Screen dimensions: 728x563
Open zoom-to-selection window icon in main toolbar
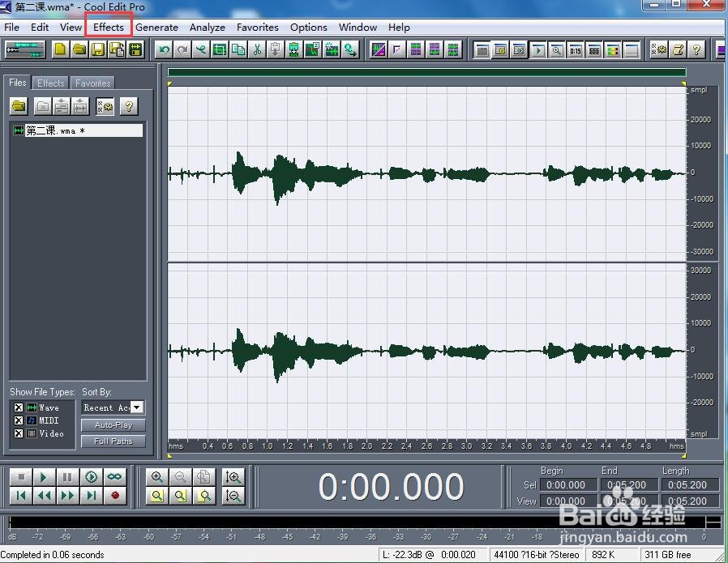pos(556,50)
